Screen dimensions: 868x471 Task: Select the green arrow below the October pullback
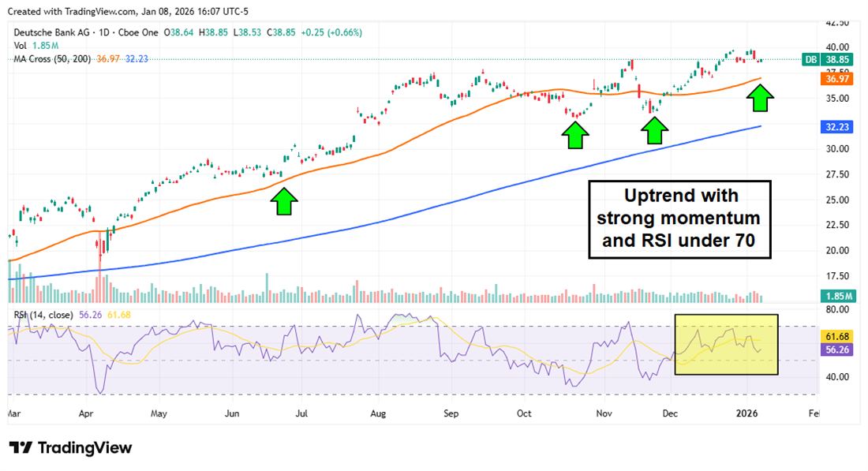574,134
